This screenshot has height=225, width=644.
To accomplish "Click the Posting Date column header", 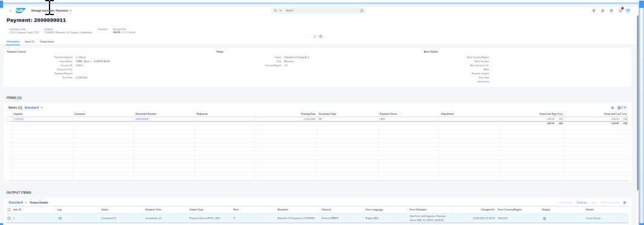I will [287, 113].
